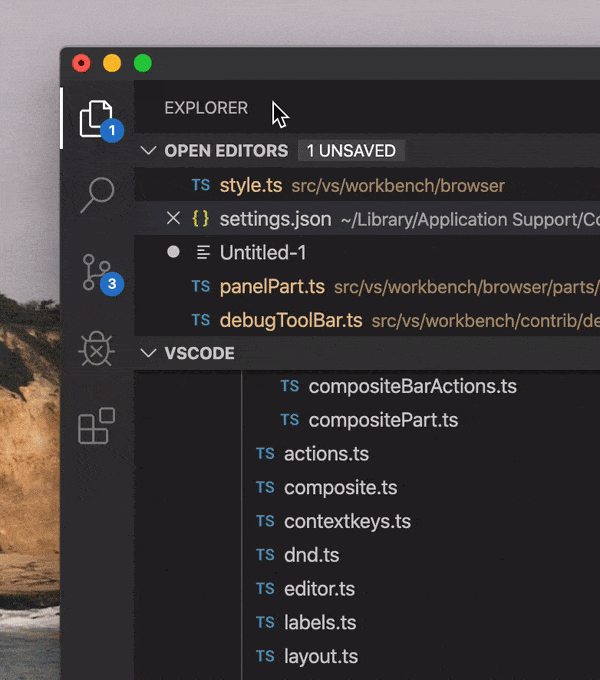Screen dimensions: 600x680
Task: Open the Extensions view icon
Action: tap(97, 426)
